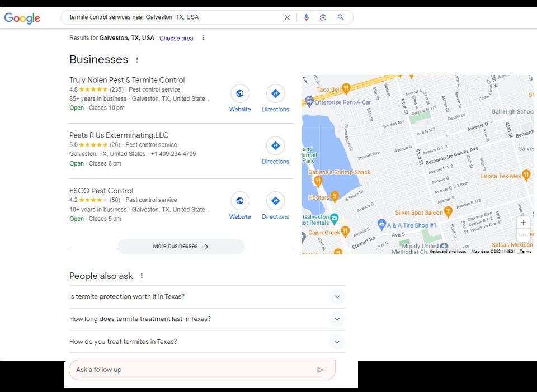Get Directions to ESCO Pest Control
Image resolution: width=537 pixels, height=392 pixels.
[275, 201]
